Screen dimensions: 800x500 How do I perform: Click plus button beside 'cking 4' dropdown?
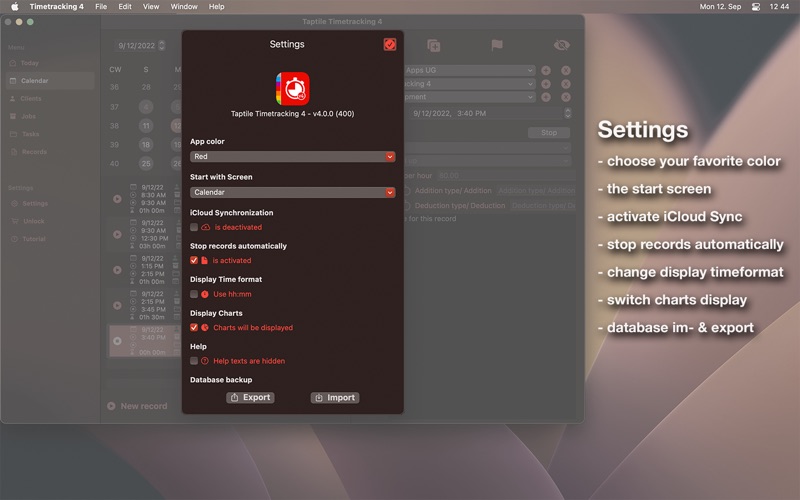[x=546, y=84]
